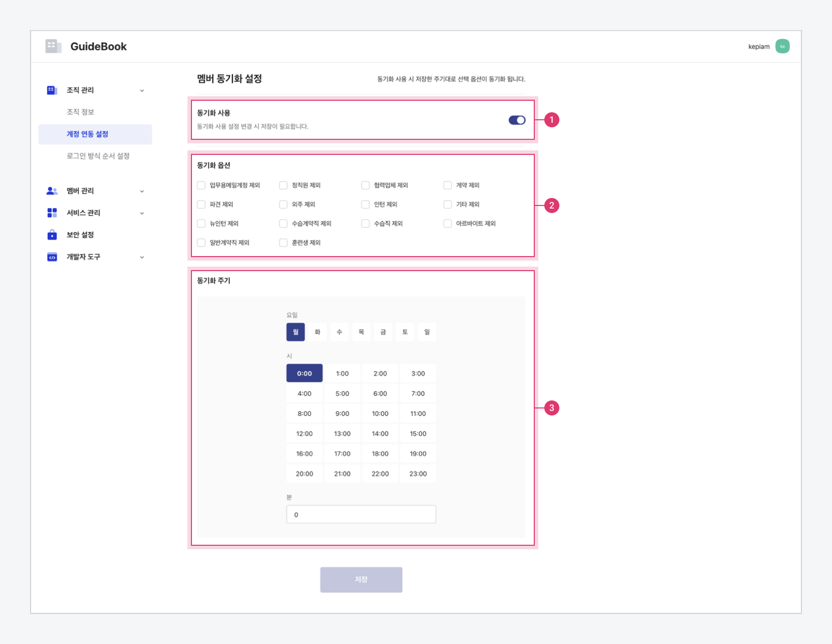Click the 개발자 도구 code icon

[52, 257]
